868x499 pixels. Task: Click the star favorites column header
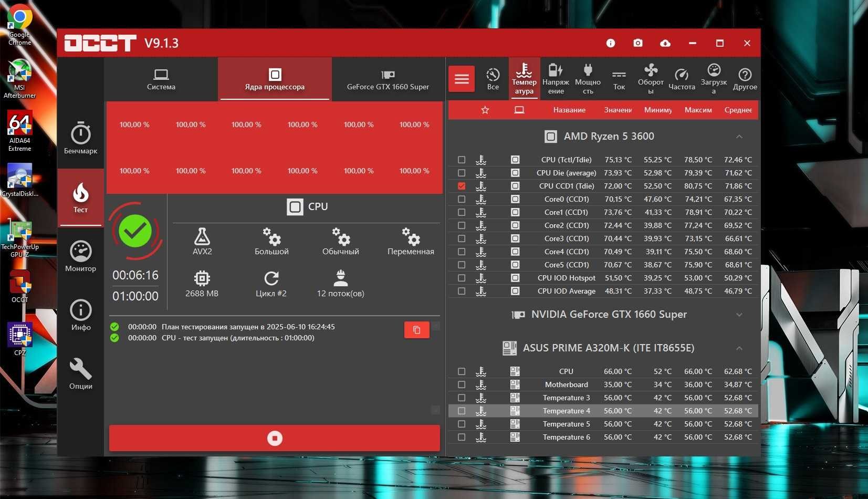coord(485,110)
